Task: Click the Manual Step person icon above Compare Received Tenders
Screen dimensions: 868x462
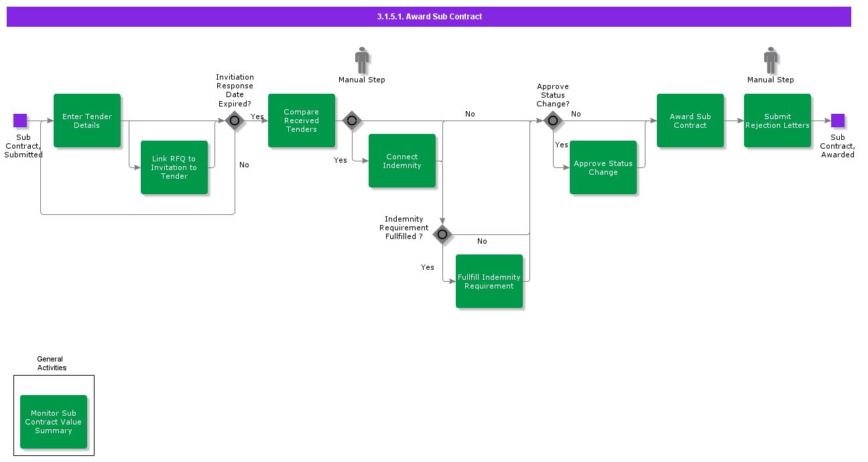Action: [361, 60]
